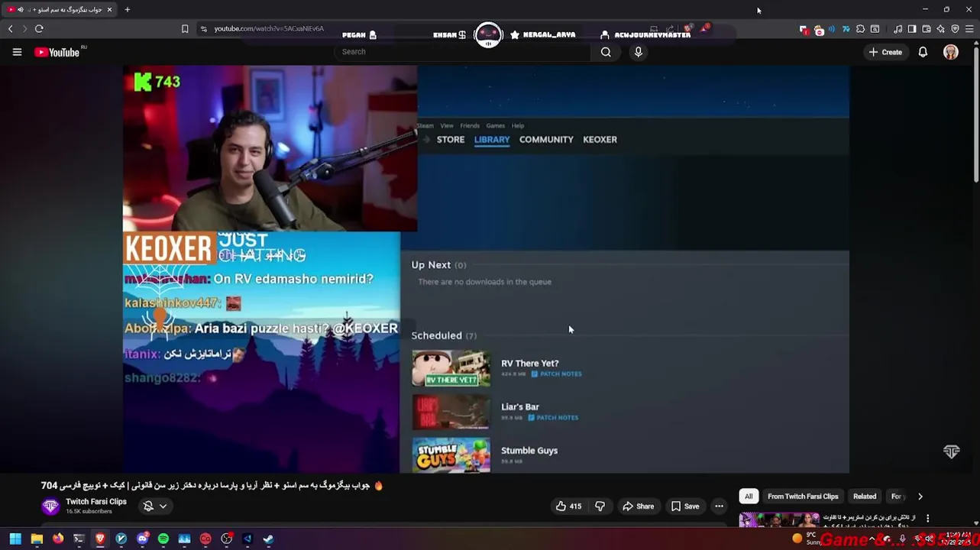
Task: Open the browser music note playlist icon
Action: point(898,29)
